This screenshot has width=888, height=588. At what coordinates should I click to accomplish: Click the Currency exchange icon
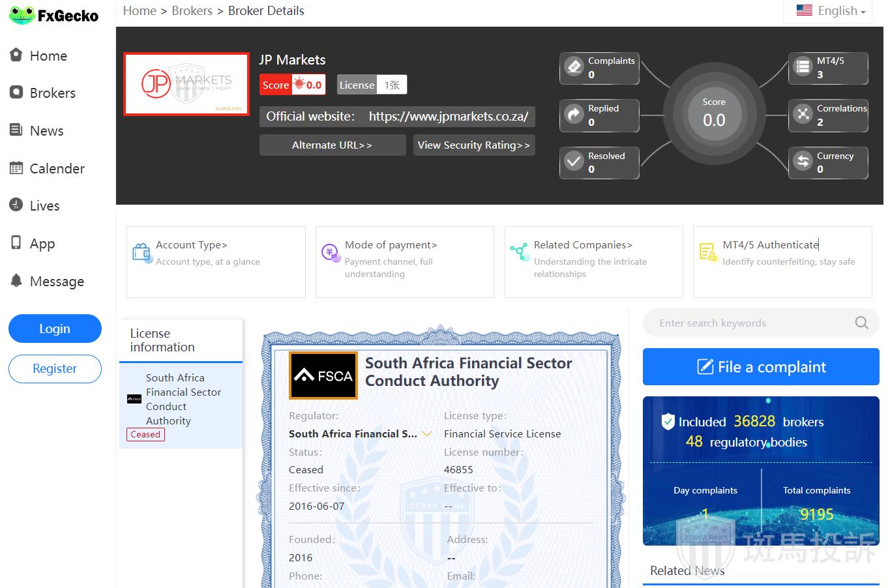click(803, 162)
